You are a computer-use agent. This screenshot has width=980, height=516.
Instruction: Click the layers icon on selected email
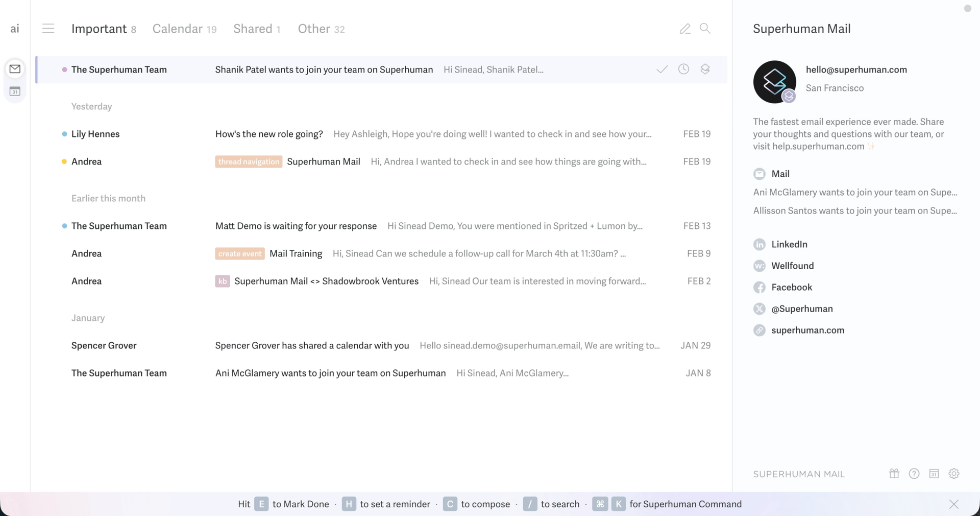[x=705, y=69]
